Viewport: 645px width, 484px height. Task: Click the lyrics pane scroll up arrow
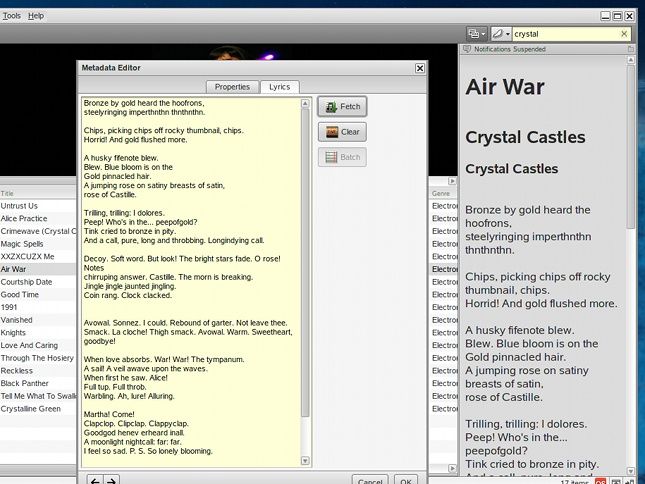631,60
